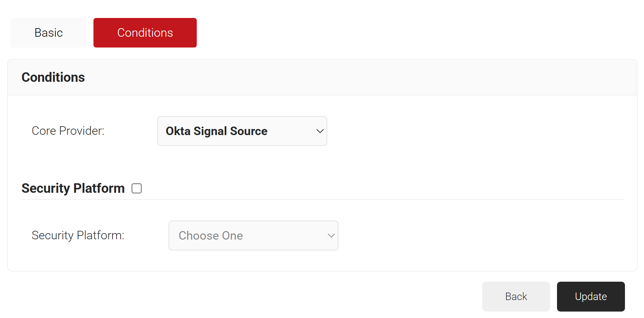644x318 pixels.
Task: Expand the Security Platform combo box
Action: pos(254,236)
